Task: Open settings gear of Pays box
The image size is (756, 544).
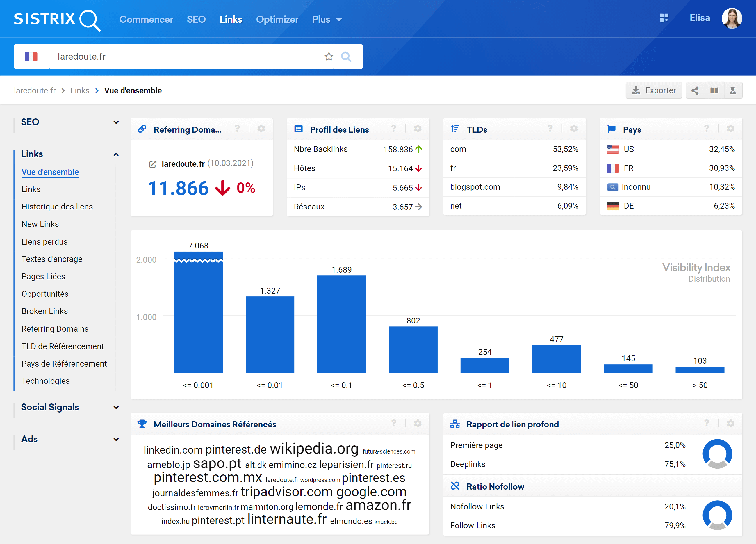Action: coord(730,129)
